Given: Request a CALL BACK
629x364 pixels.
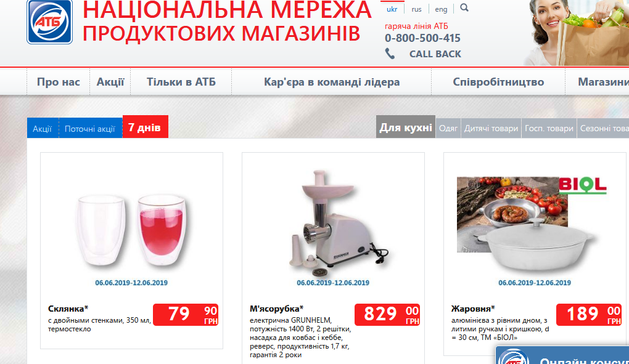Looking at the screenshot, I should pyautogui.click(x=435, y=54).
